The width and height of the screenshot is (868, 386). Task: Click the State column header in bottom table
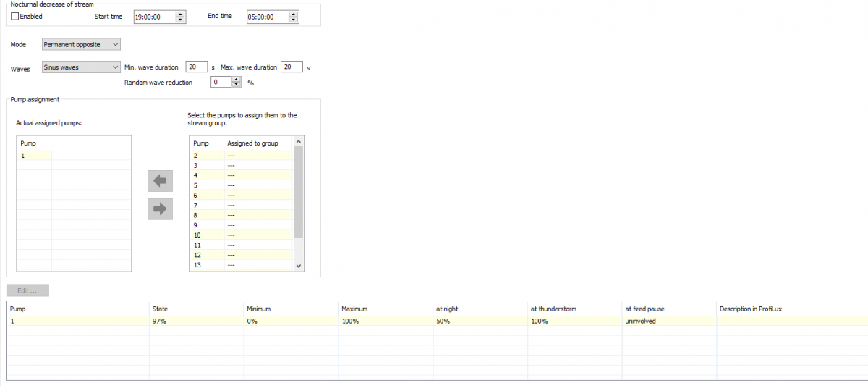pyautogui.click(x=197, y=309)
